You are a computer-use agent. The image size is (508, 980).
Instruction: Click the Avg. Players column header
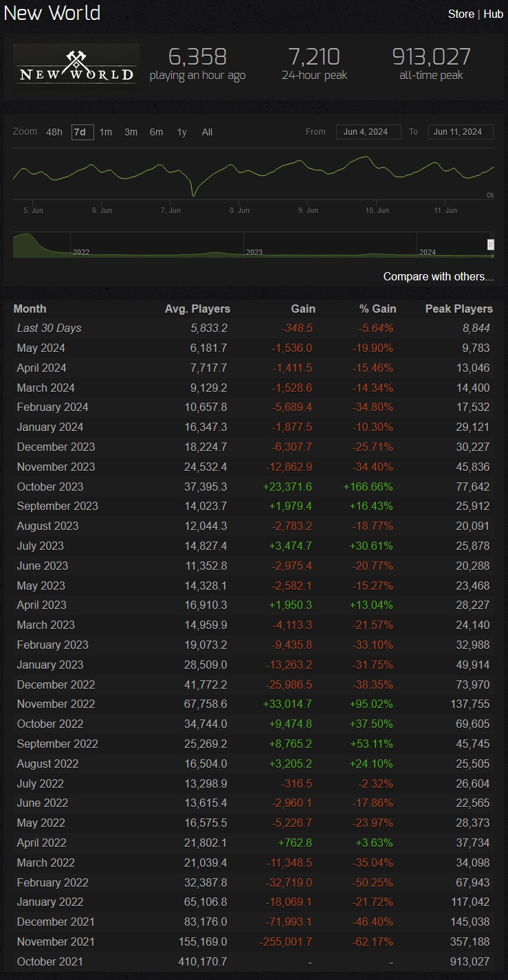(x=197, y=309)
